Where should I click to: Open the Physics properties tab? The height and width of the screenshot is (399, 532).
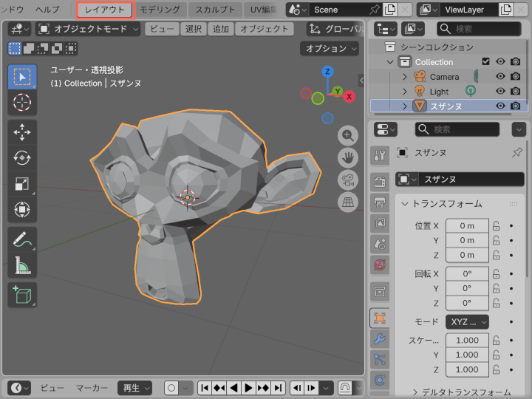(380, 380)
